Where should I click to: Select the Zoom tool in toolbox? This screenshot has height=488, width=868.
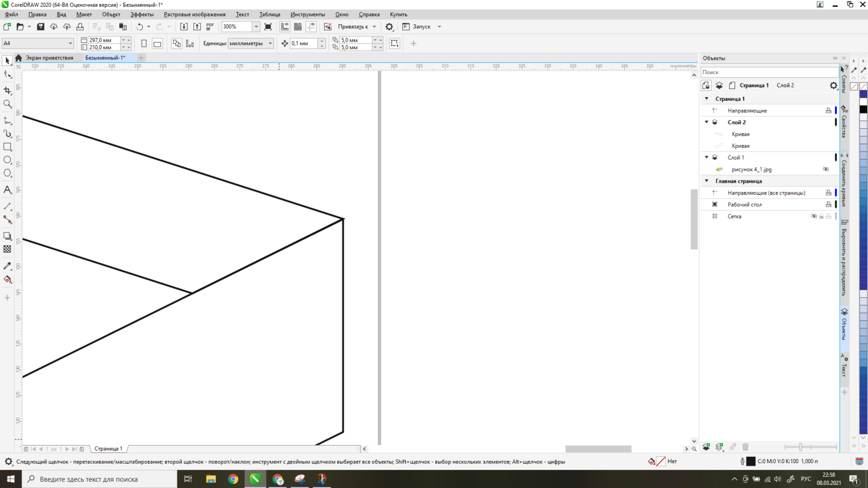[x=8, y=104]
